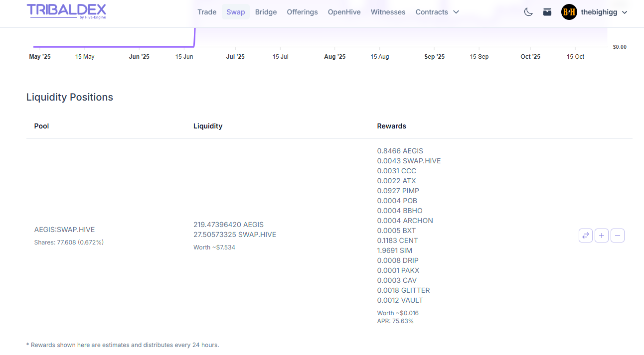Navigate to Offerings

point(302,12)
